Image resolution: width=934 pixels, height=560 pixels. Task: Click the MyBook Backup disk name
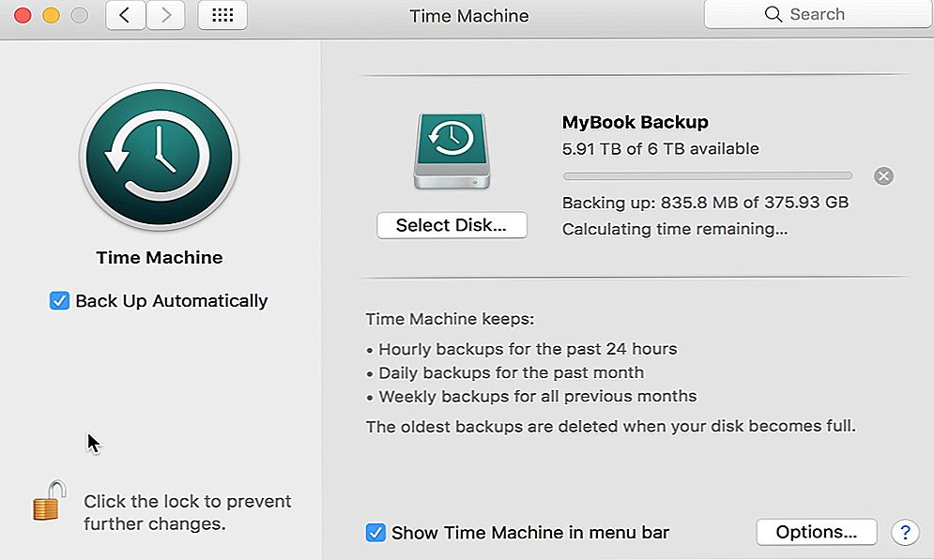point(635,122)
